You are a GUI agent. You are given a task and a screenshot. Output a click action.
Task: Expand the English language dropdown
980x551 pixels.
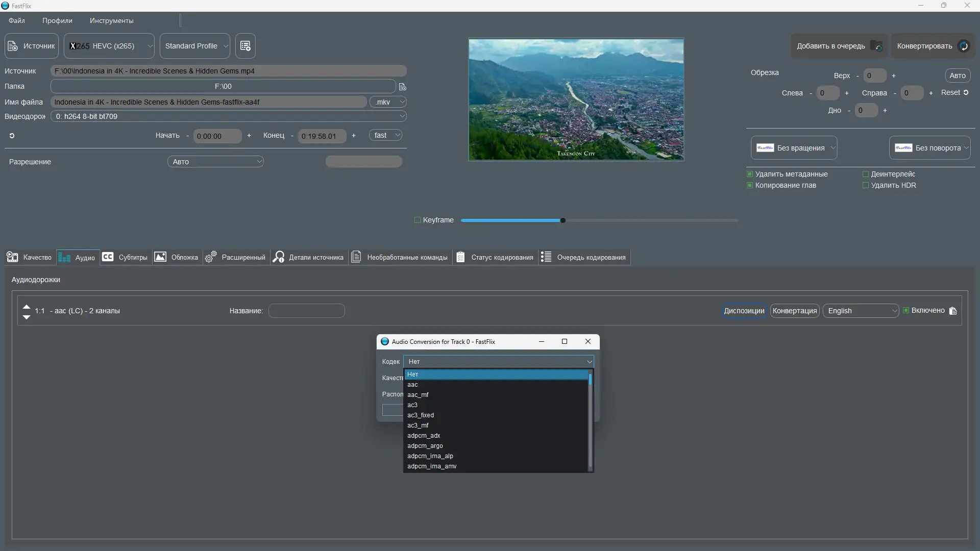[x=861, y=311]
